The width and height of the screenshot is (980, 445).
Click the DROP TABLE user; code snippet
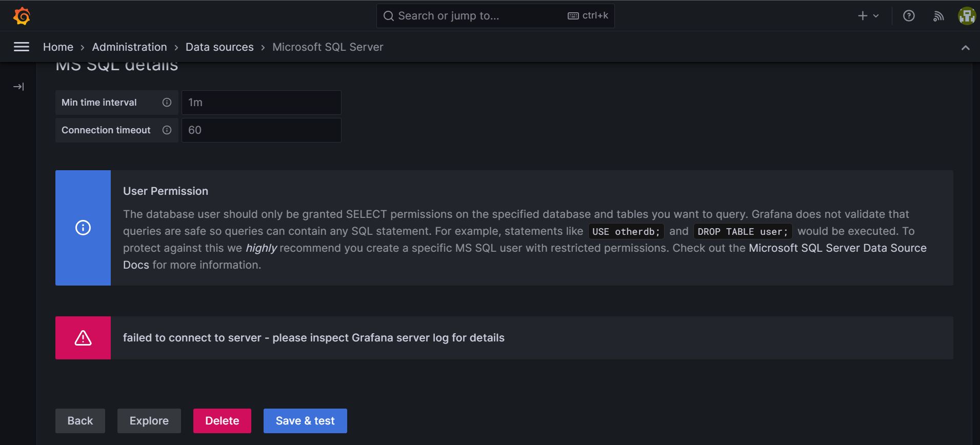pyautogui.click(x=743, y=232)
